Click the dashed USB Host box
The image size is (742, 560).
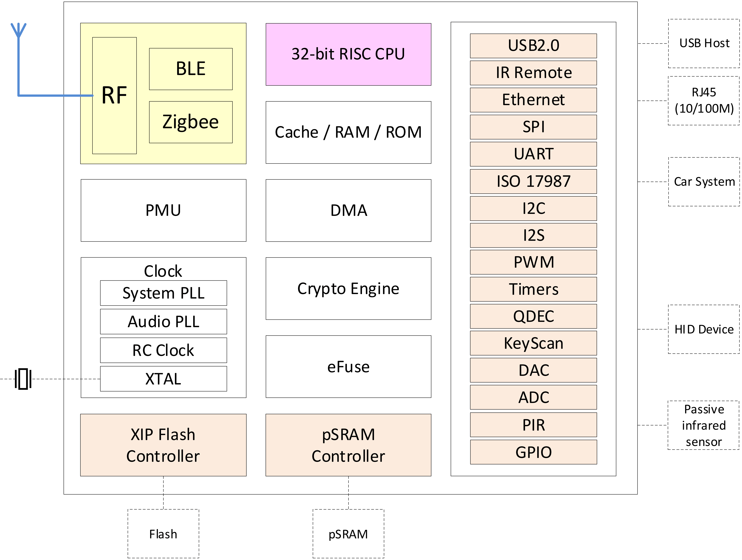coord(704,44)
